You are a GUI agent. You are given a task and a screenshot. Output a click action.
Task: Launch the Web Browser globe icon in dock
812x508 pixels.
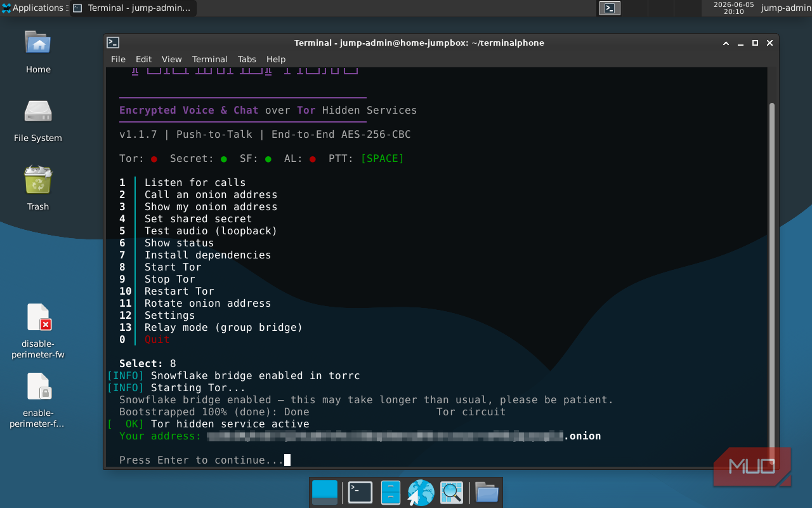421,492
